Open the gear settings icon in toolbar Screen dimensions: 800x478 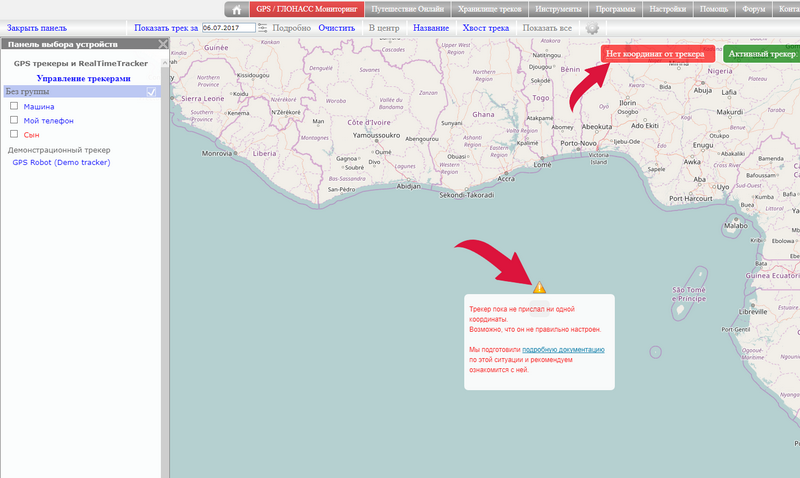pos(593,28)
